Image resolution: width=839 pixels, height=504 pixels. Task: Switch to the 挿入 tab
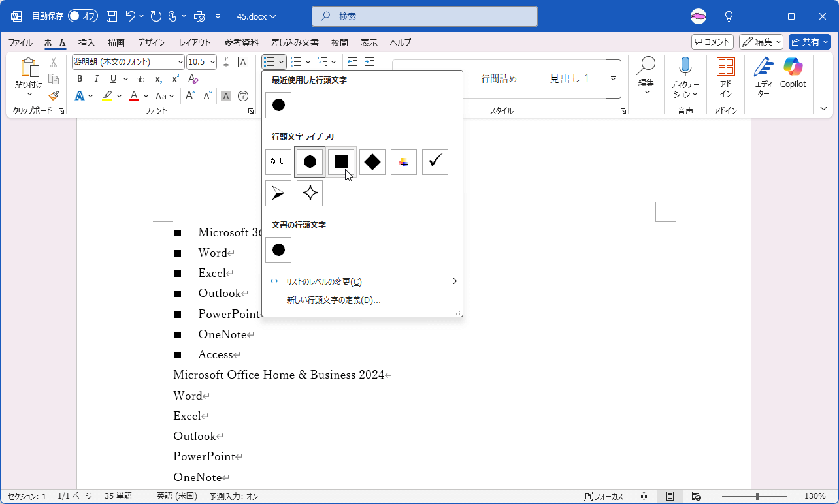[x=87, y=42]
